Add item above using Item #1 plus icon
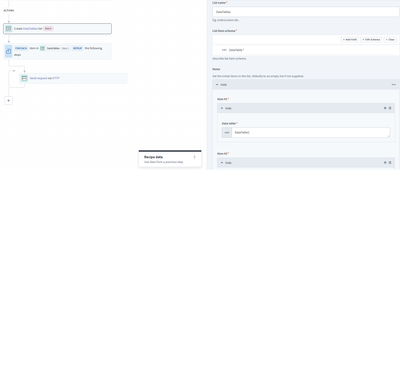The width and height of the screenshot is (400, 373). click(385, 108)
